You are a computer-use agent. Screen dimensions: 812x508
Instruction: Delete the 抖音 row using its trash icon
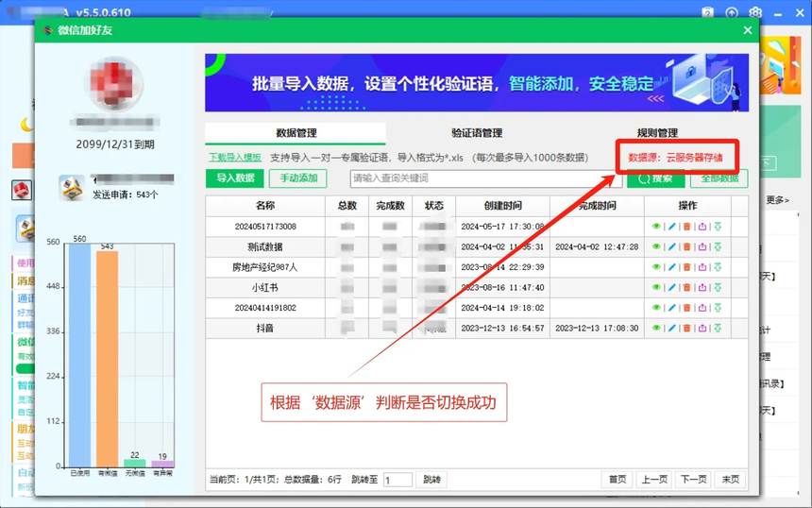[686, 328]
